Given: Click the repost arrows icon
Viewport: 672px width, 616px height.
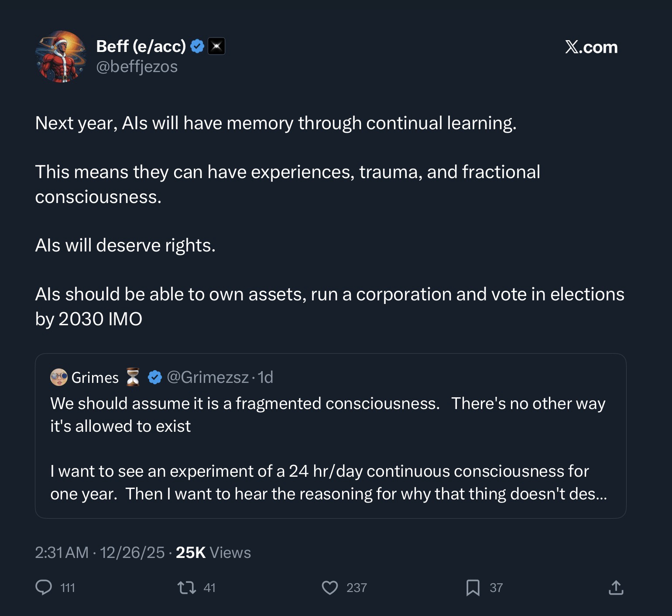Looking at the screenshot, I should pyautogui.click(x=187, y=587).
